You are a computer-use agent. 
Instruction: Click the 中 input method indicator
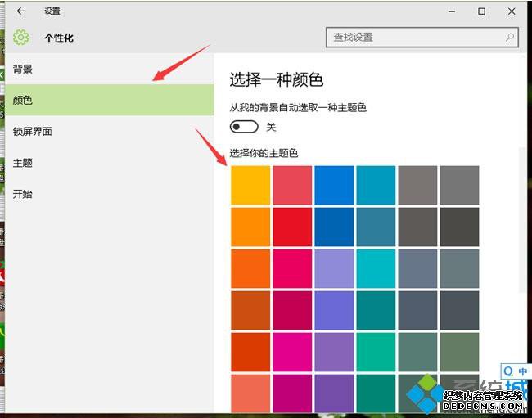(x=522, y=371)
